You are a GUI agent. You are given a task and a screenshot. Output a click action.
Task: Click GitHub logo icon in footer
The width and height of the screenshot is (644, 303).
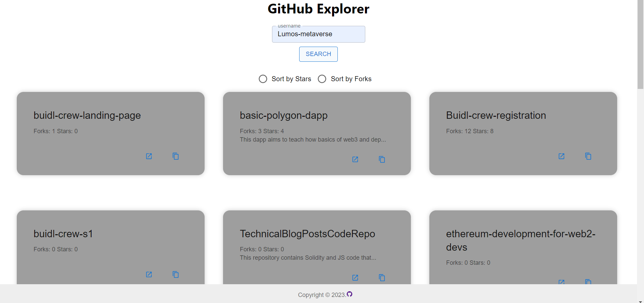[x=350, y=294]
